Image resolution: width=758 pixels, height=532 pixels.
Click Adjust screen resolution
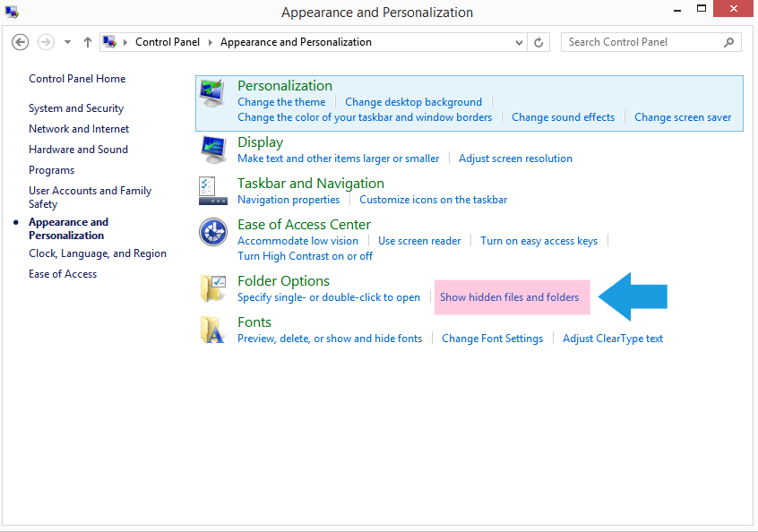tap(515, 159)
